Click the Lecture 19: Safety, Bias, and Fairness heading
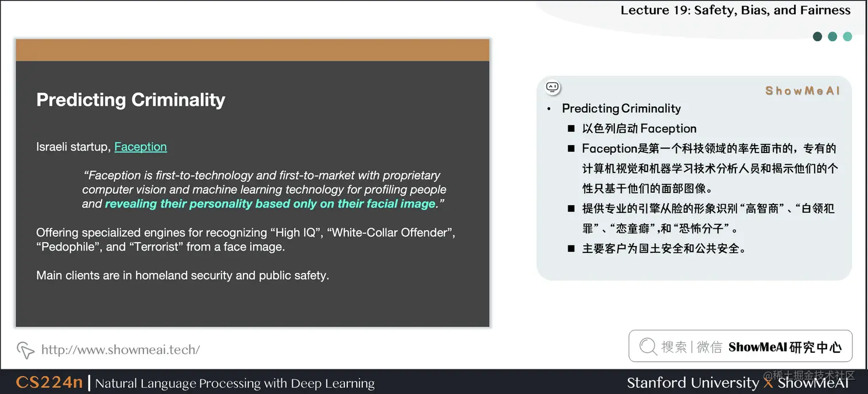Viewport: 868px width, 394px height. tap(735, 10)
